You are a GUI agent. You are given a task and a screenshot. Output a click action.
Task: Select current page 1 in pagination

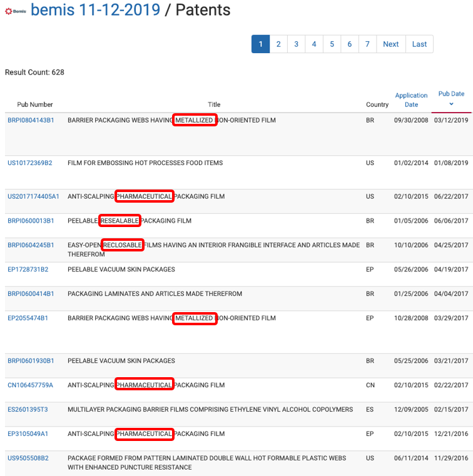point(260,44)
